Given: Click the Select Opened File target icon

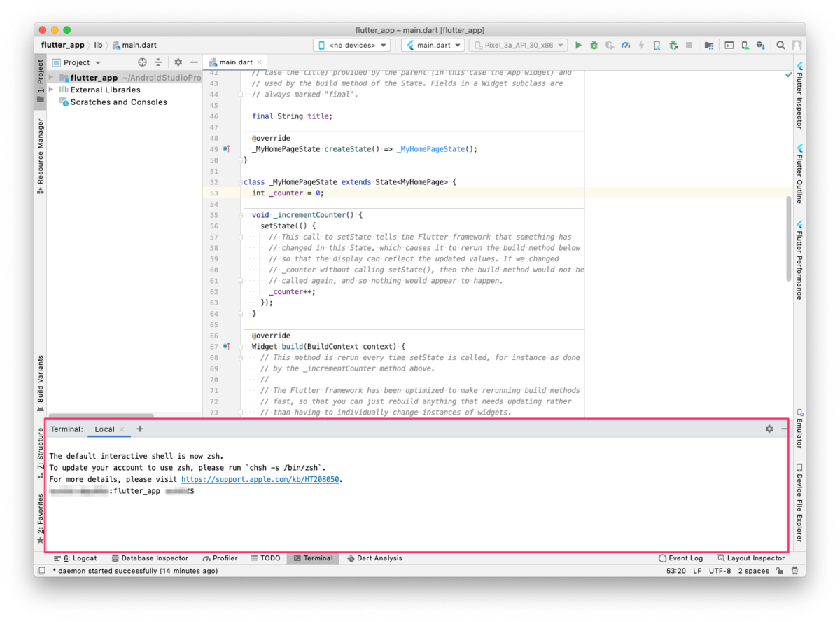Looking at the screenshot, I should (x=142, y=62).
